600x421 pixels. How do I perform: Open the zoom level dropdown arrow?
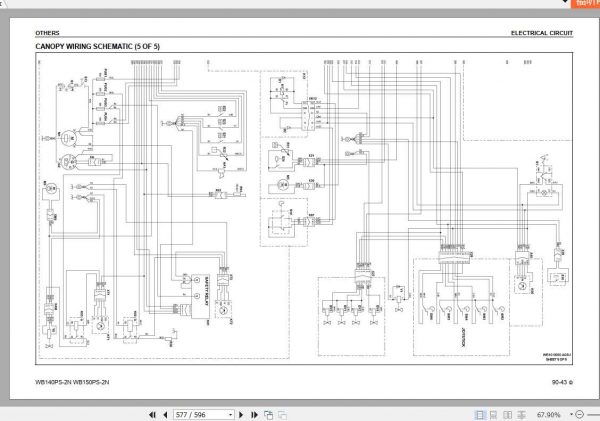click(x=572, y=414)
